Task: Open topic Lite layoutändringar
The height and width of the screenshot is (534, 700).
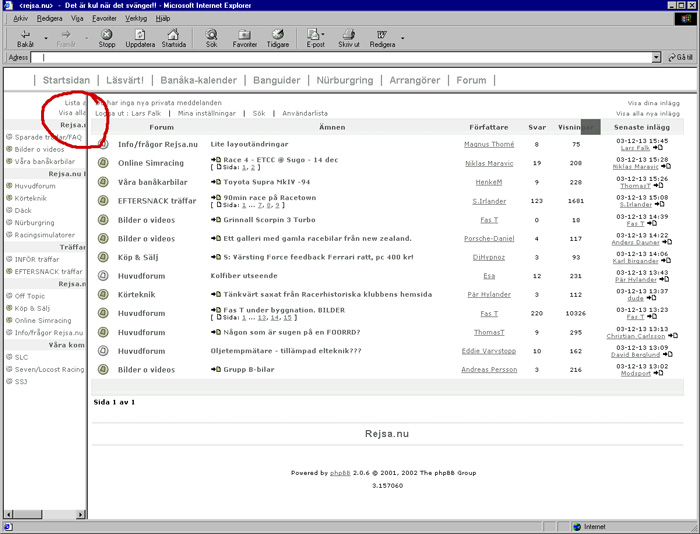Action: coord(249,144)
